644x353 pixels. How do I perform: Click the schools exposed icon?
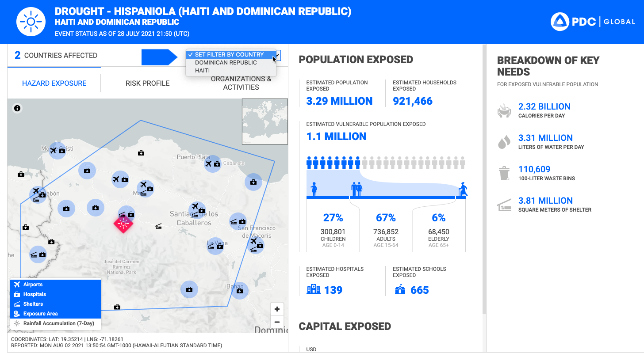[400, 289]
